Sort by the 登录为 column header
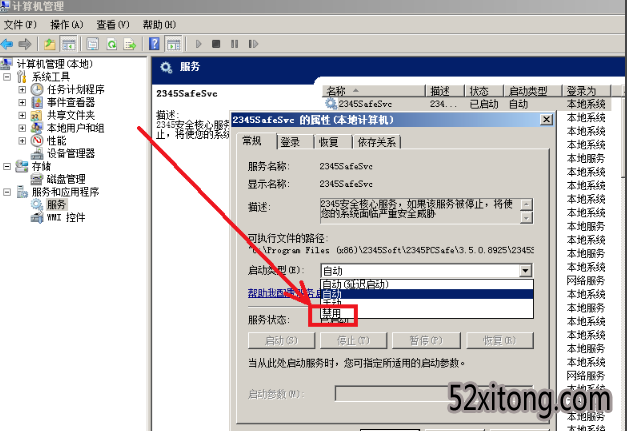The image size is (627, 431). (587, 91)
